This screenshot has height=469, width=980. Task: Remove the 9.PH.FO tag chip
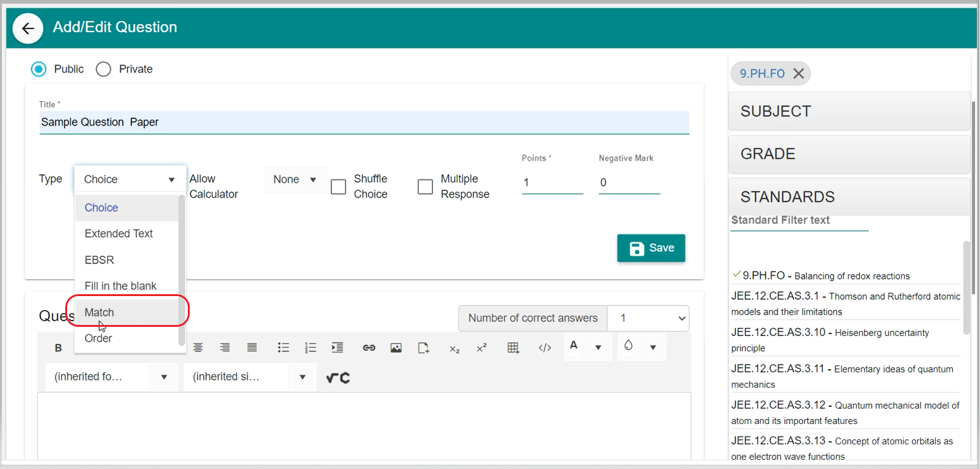click(799, 74)
